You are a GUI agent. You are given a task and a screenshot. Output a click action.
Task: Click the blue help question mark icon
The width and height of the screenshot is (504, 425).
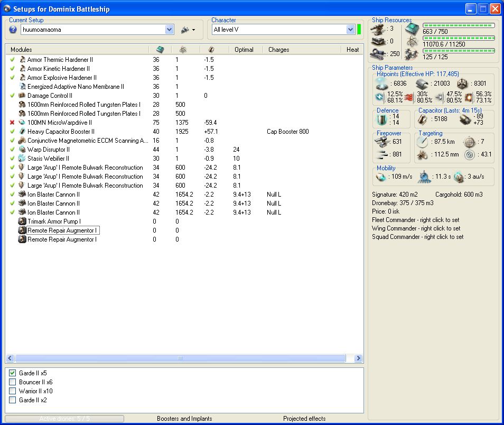click(x=13, y=30)
